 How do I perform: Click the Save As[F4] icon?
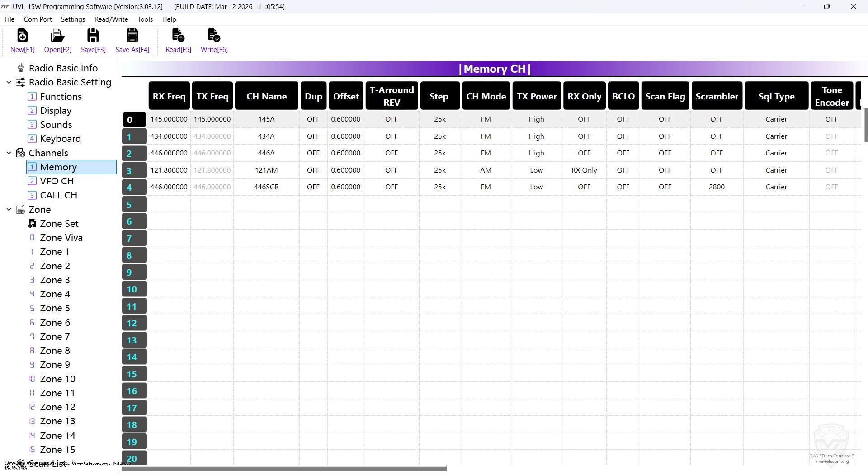point(132,36)
